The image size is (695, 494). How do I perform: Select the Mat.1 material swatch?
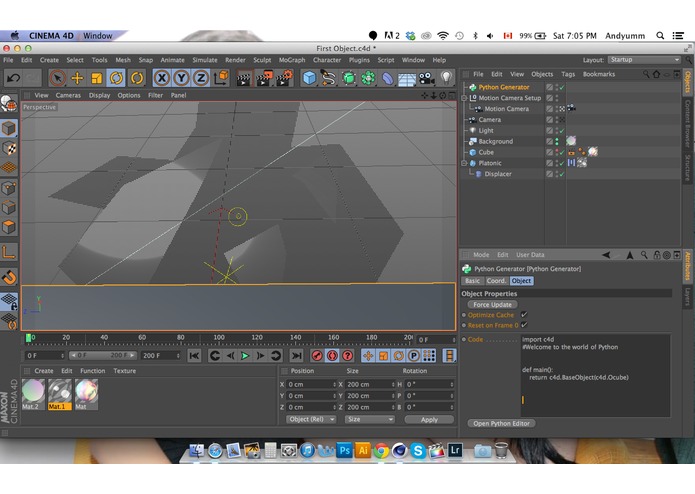(x=60, y=394)
